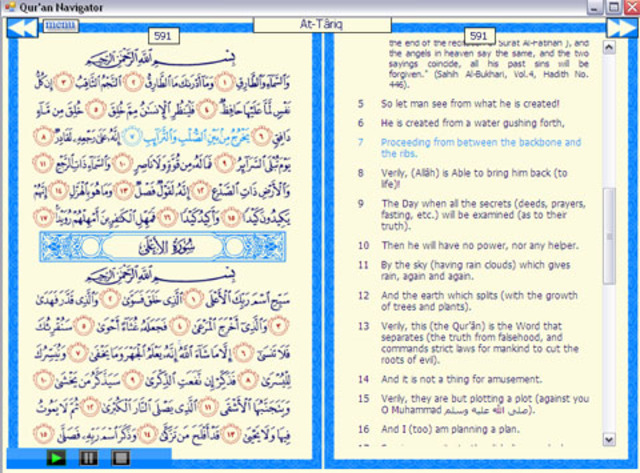This screenshot has height=473, width=640.
Task: Open the menu link
Action: tap(60, 25)
